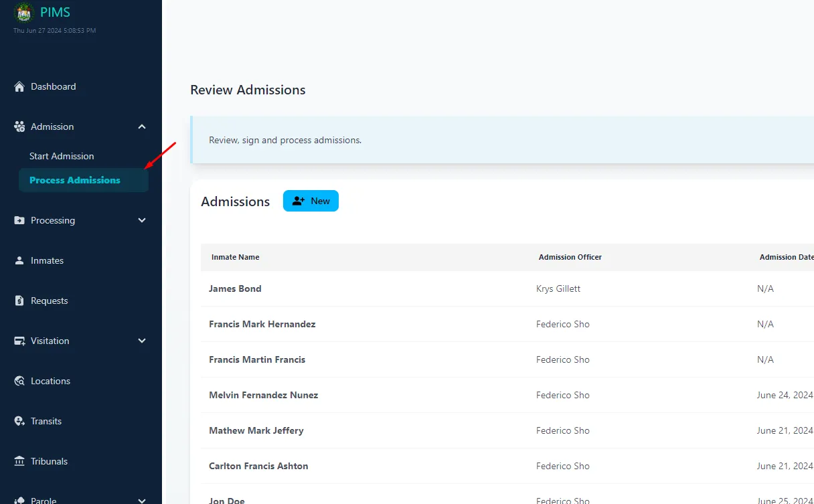The height and width of the screenshot is (504, 814).
Task: Click the Inmates person icon
Action: [17, 260]
